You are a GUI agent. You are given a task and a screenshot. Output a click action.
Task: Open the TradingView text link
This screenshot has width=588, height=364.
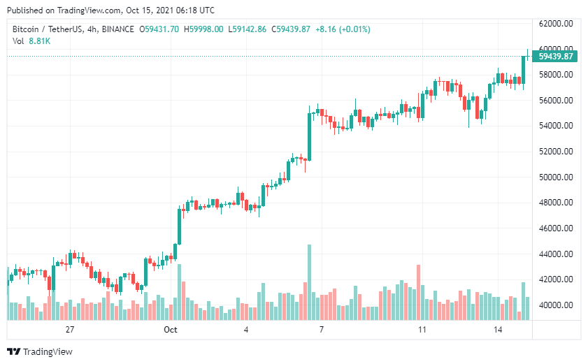48,351
